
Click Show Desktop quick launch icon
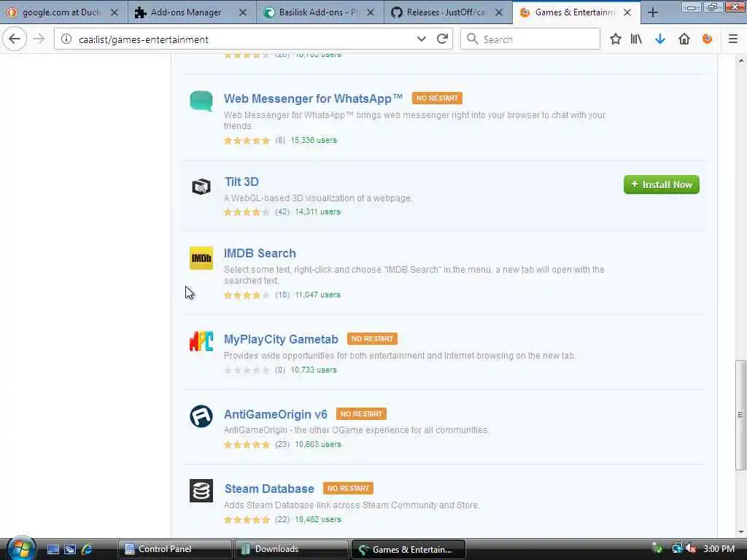click(53, 550)
